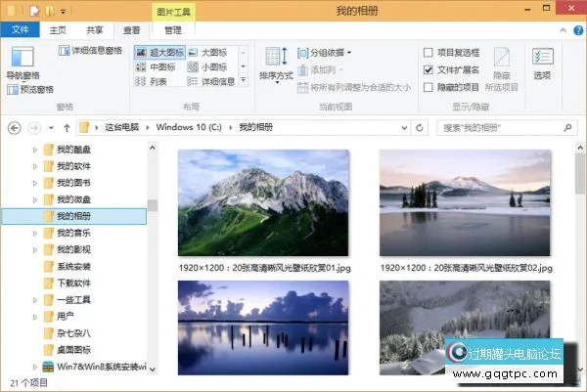587x392 pixels.
Task: Expand the layout gallery more arrow
Action: coord(244,80)
